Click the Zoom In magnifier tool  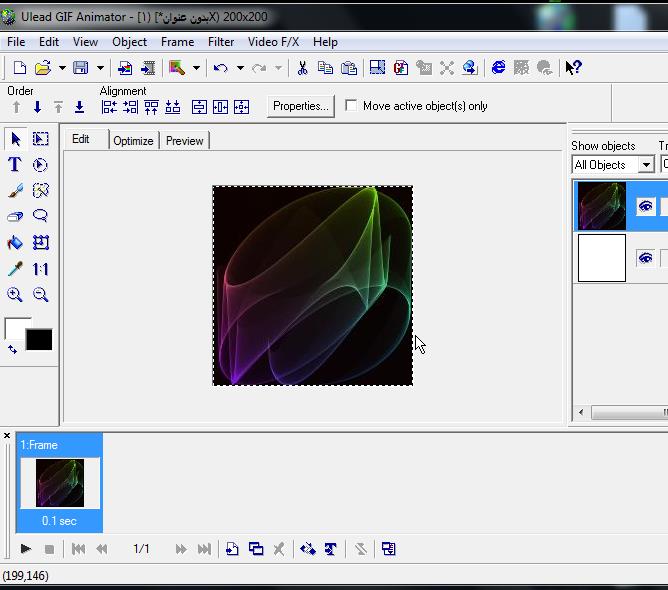(x=15, y=295)
